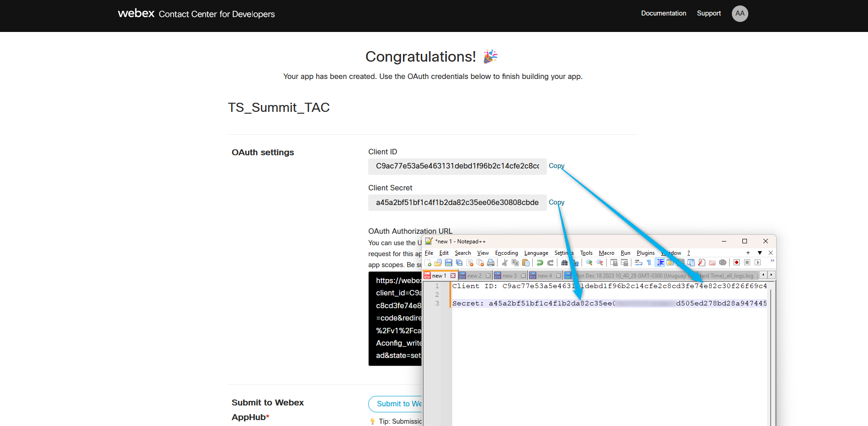868x426 pixels.
Task: Open the tab list dropdown triangle
Action: coord(760,253)
